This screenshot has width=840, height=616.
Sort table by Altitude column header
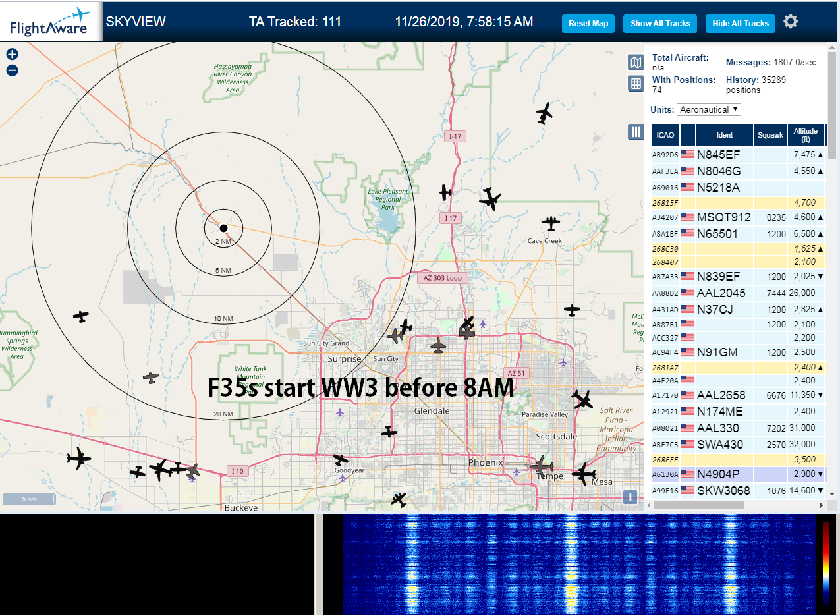tap(806, 135)
